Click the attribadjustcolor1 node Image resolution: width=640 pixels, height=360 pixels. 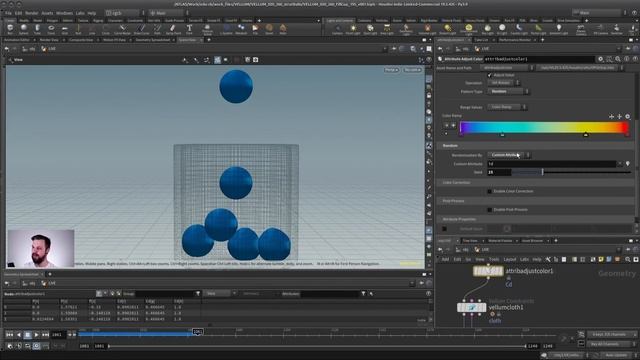[488, 271]
